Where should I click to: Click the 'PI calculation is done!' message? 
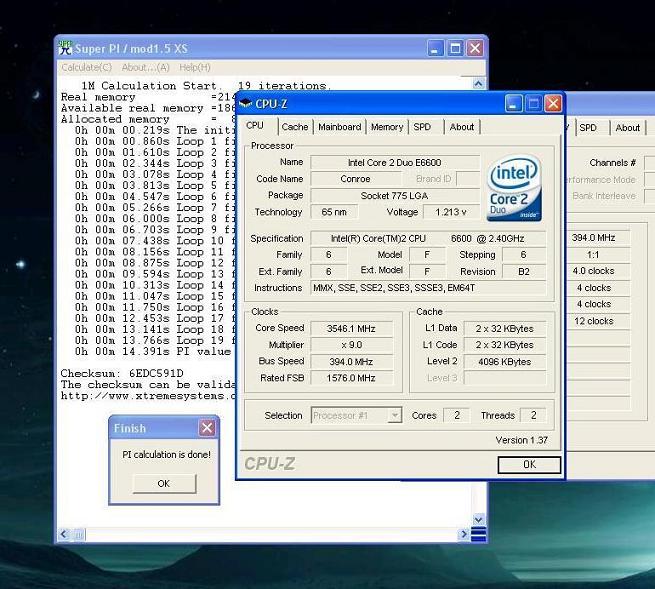[x=166, y=454]
